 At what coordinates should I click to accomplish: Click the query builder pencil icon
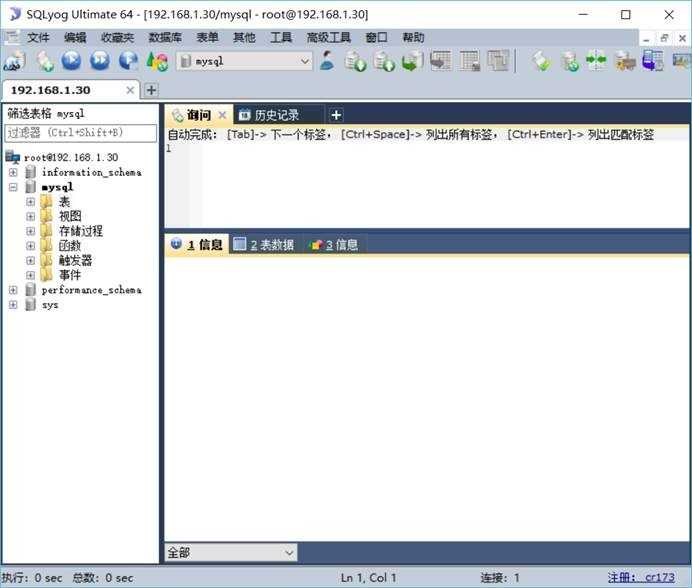click(542, 61)
